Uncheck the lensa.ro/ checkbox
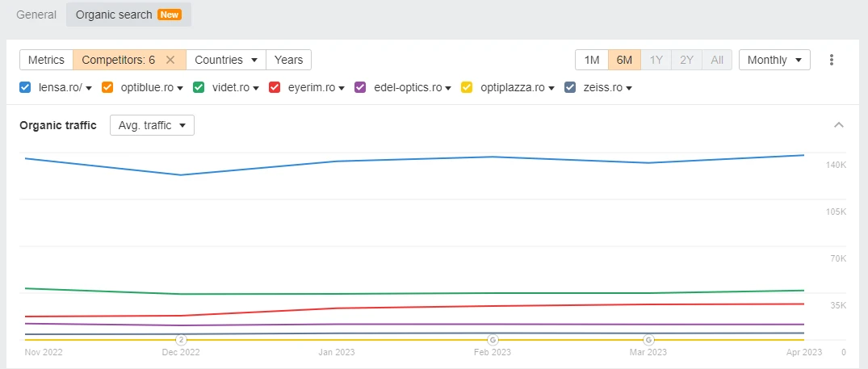 pos(25,87)
